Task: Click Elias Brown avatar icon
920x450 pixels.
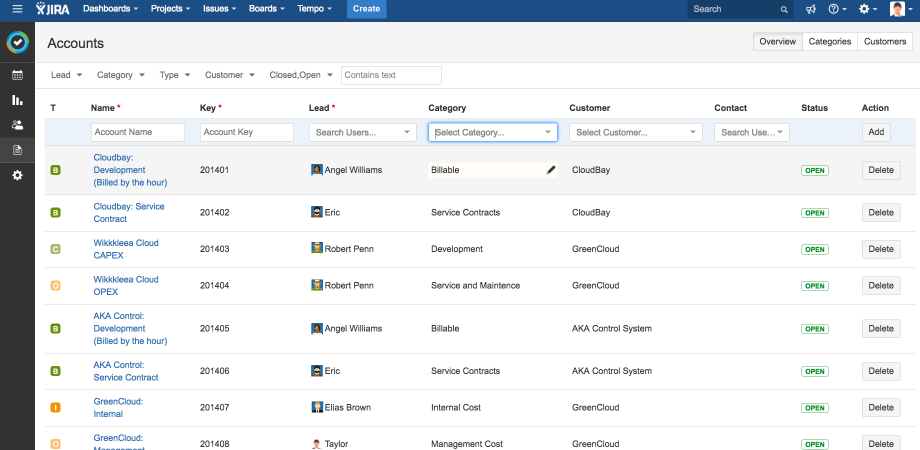Action: click(317, 407)
